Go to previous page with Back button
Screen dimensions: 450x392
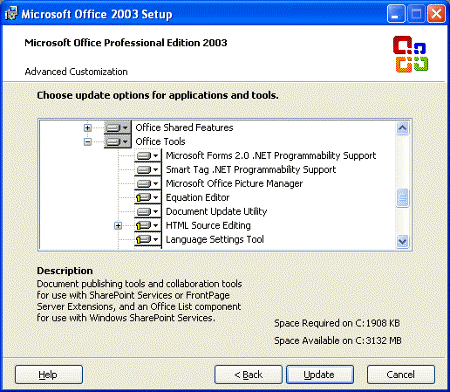point(248,374)
